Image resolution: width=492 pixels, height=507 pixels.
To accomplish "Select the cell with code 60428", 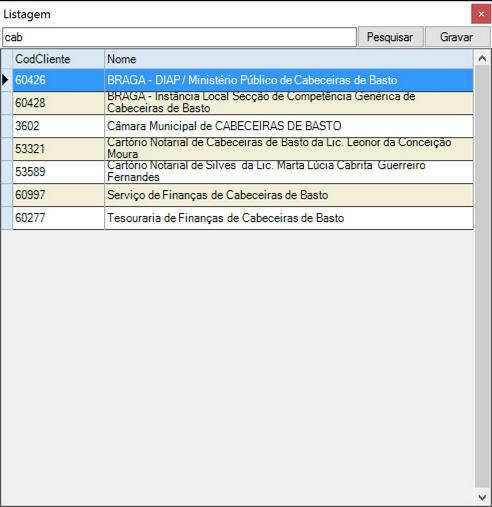I will pos(59,103).
